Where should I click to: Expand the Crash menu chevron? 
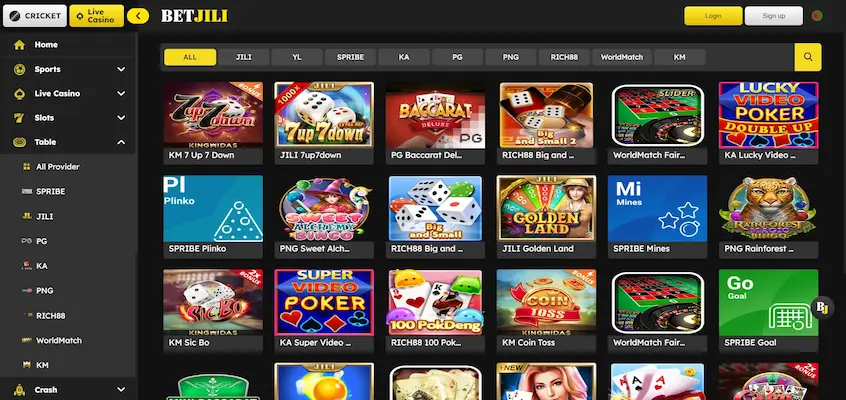tap(121, 390)
